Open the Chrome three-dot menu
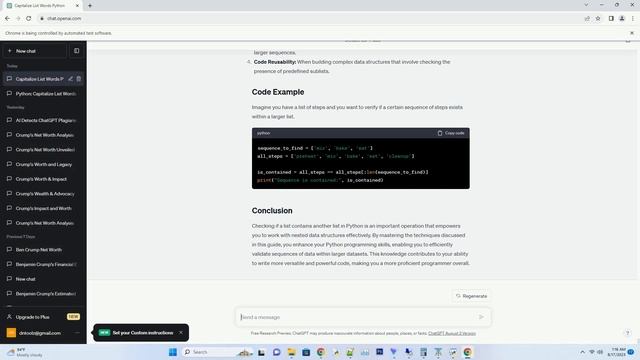Image resolution: width=640 pixels, height=360 pixels. [x=633, y=18]
